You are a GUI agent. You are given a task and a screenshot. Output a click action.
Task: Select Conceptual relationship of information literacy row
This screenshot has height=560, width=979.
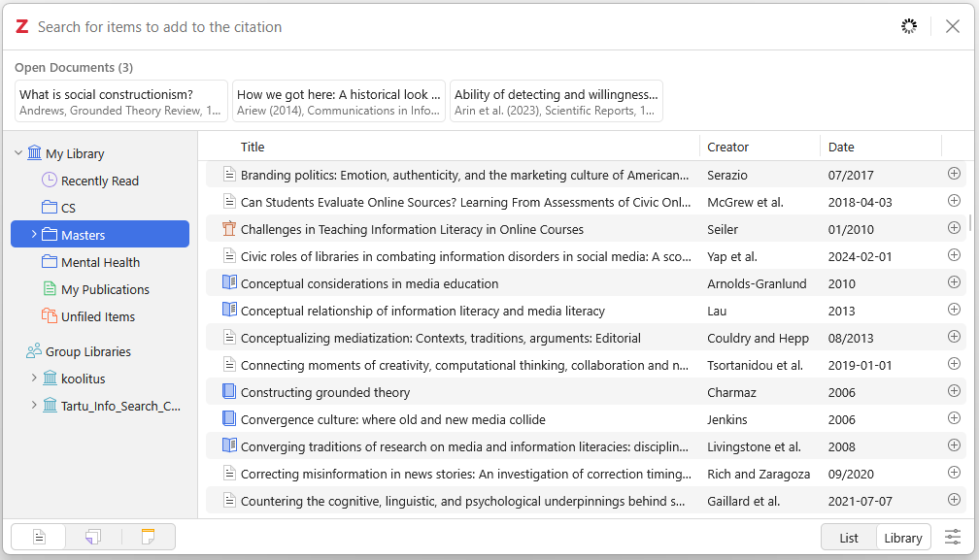(x=586, y=311)
